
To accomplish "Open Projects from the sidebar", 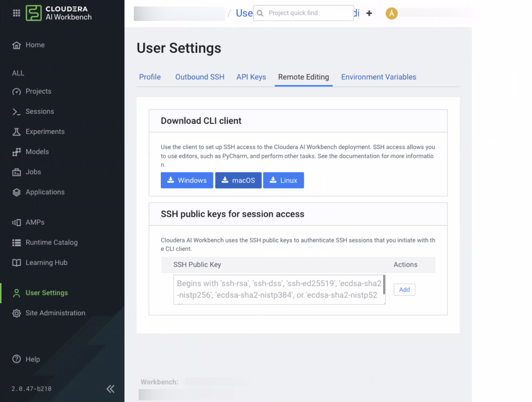I will 38,91.
